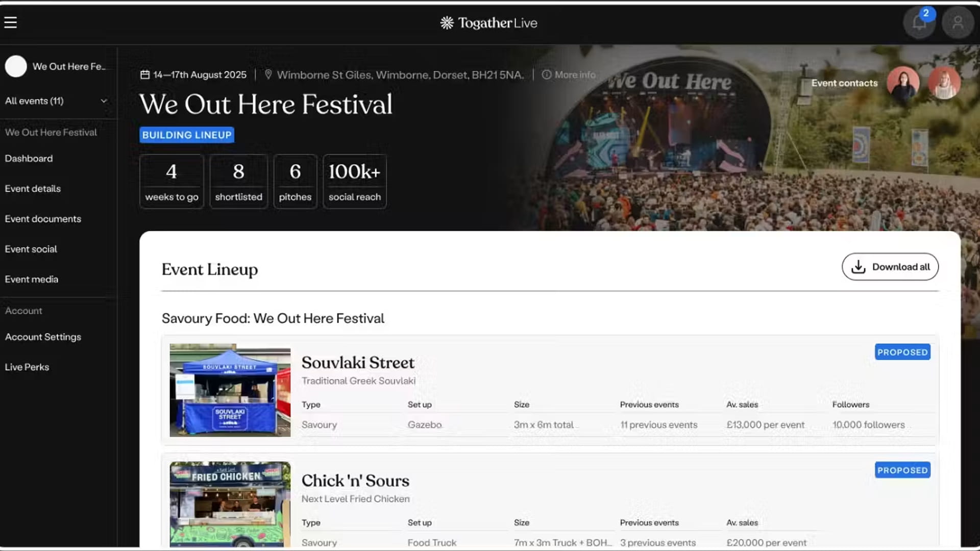Click the Food Truck set up value
Screen dimensions: 980x551
pyautogui.click(x=432, y=542)
